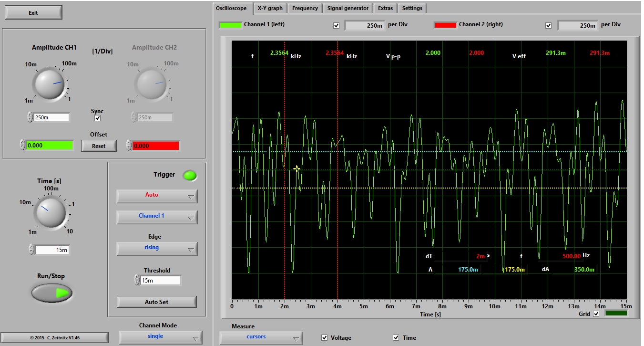
Task: Click the Time value stepper arrows
Action: (x=31, y=250)
